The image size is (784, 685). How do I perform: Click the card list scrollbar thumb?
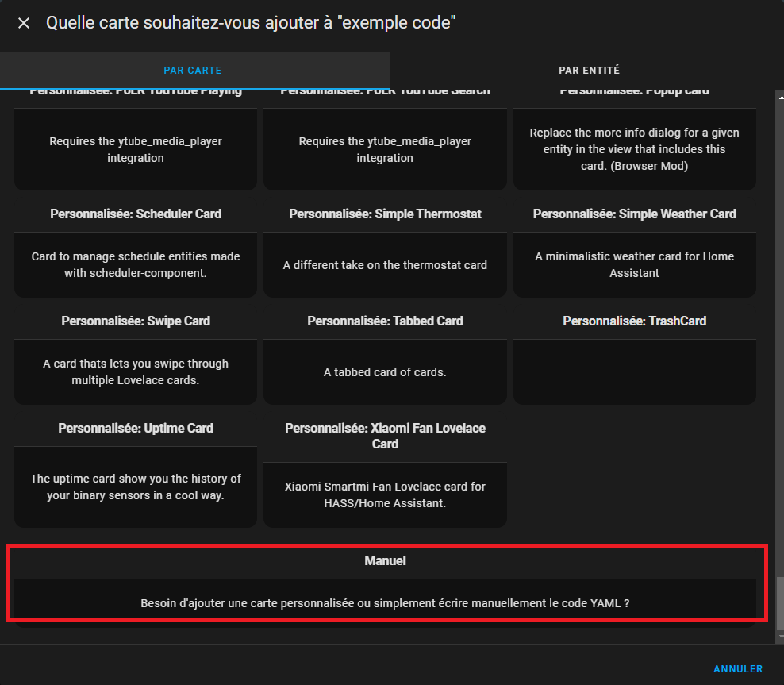(x=779, y=602)
